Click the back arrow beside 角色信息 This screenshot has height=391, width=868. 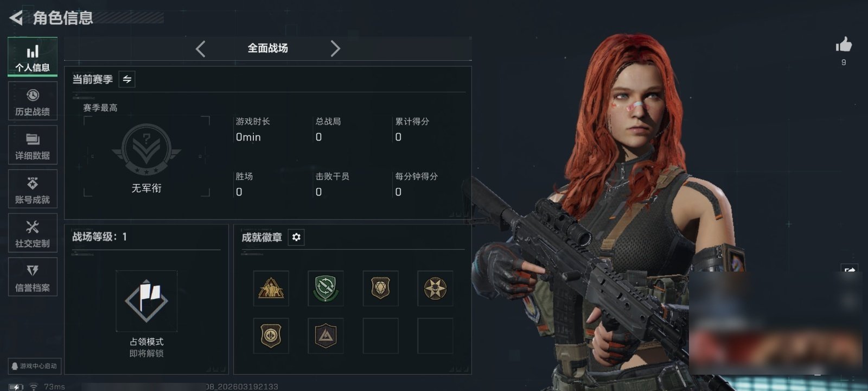16,18
